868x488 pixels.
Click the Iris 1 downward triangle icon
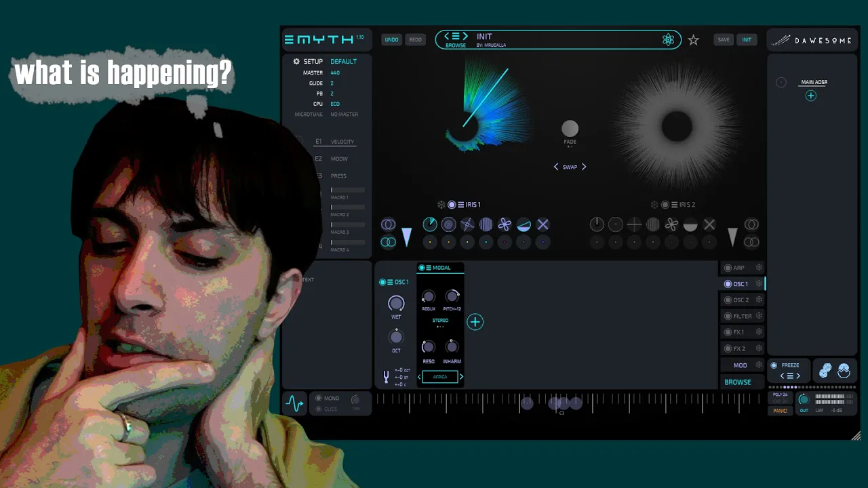[406, 237]
